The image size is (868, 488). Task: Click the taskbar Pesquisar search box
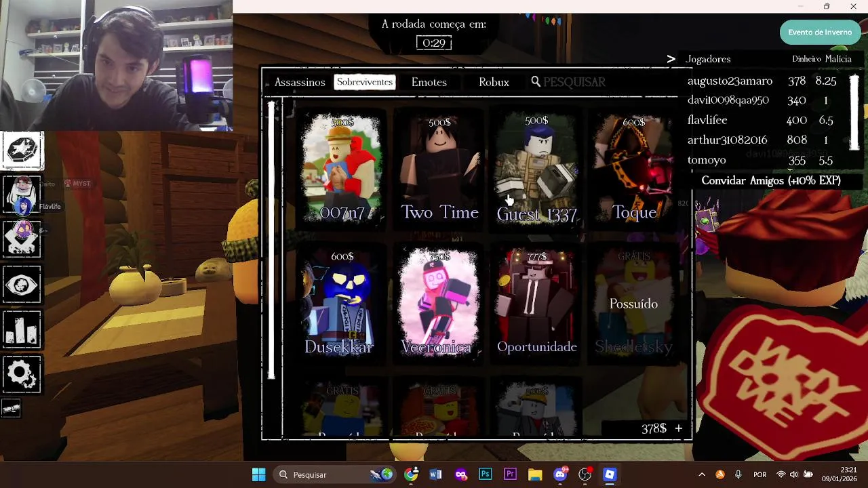tap(335, 474)
